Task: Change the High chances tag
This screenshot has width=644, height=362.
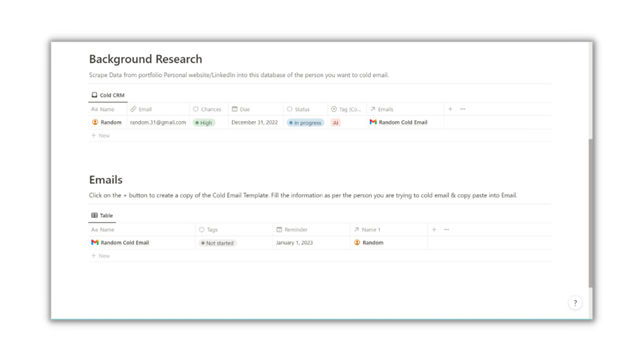Action: click(204, 123)
